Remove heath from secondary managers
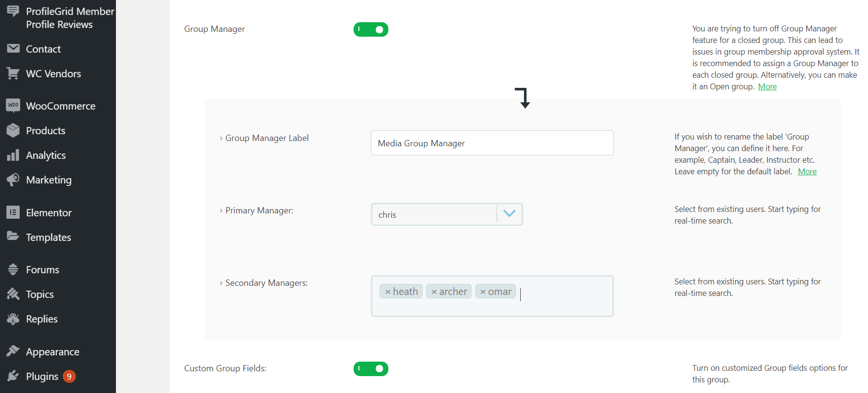This screenshot has height=393, width=868. (x=387, y=292)
